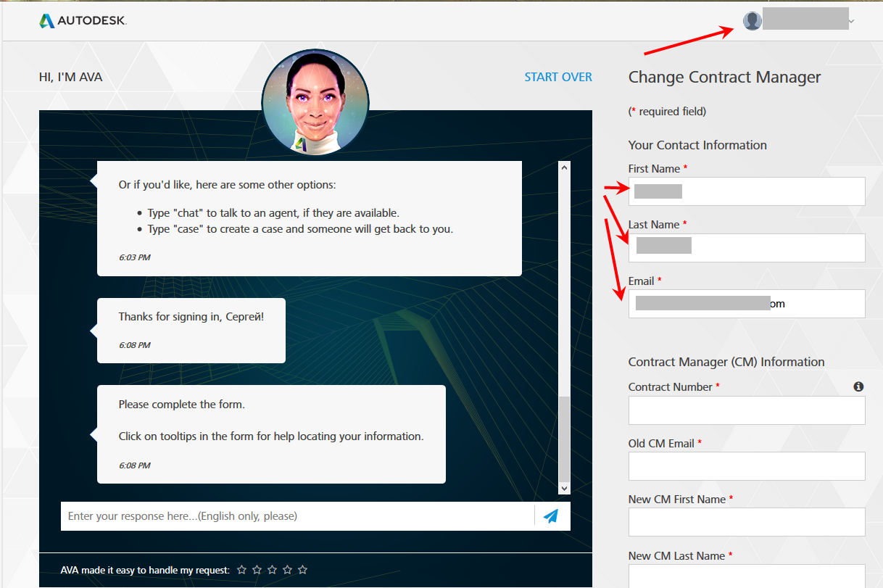The image size is (883, 588).
Task: Select the First Name field
Action: click(x=747, y=191)
